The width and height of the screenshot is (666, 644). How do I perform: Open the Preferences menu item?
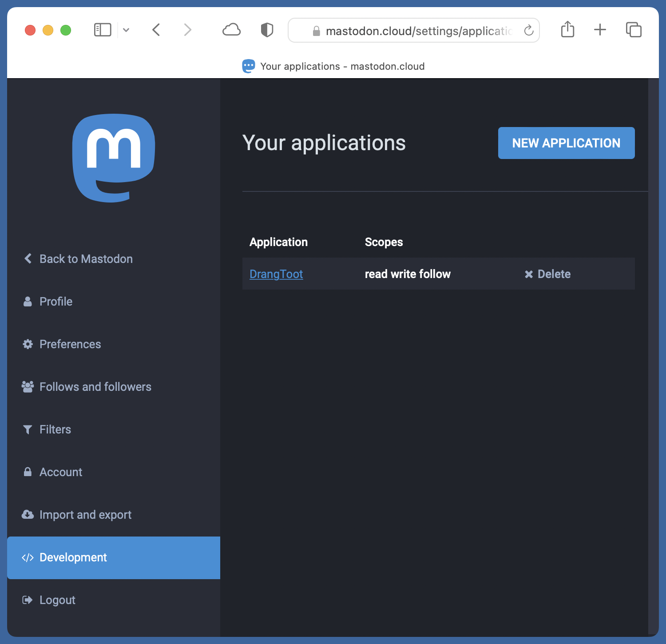pyautogui.click(x=114, y=344)
